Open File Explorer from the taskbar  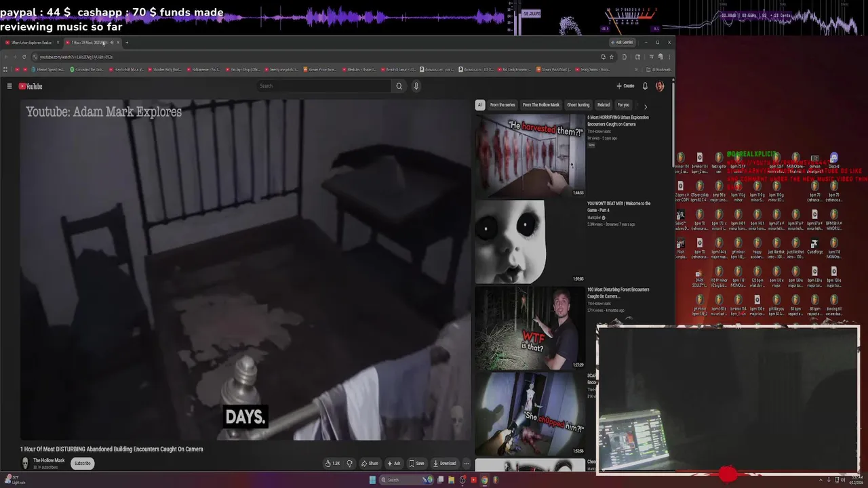click(451, 480)
